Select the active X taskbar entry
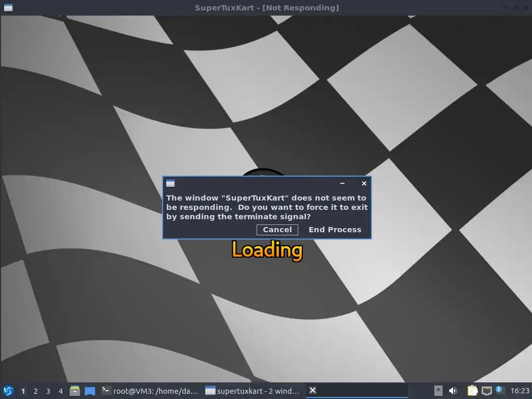Viewport: 532px width, 399px height. click(356, 391)
